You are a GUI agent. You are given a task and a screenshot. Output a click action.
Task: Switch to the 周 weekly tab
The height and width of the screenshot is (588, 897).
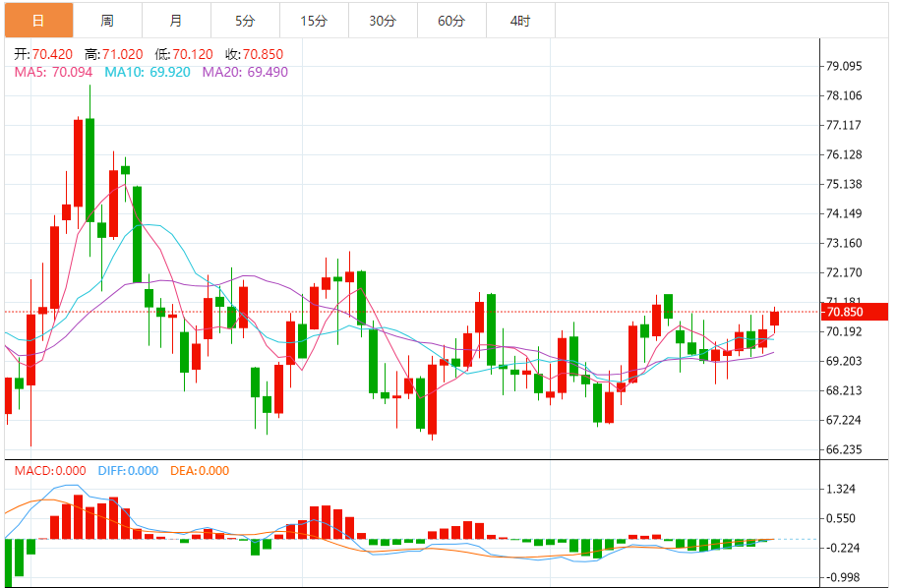107,21
